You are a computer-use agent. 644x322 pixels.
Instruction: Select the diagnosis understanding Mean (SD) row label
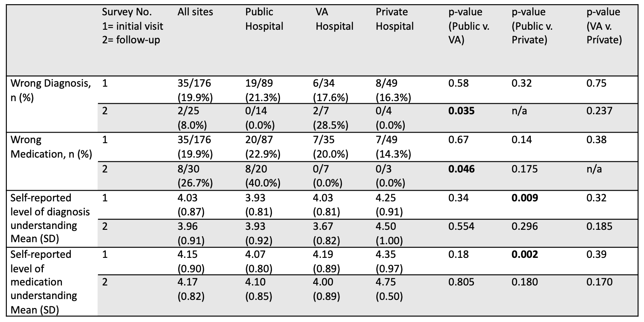click(51, 218)
